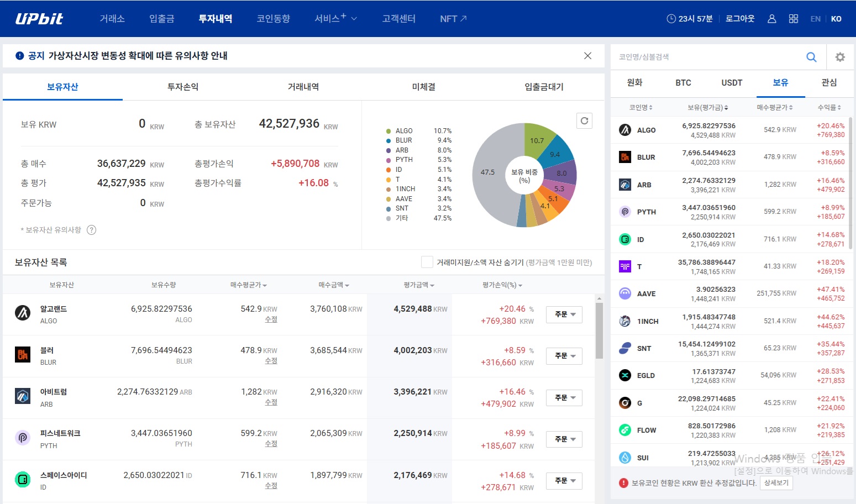Click the UPbit logo
Screen dimensions: 856x504
(39, 19)
